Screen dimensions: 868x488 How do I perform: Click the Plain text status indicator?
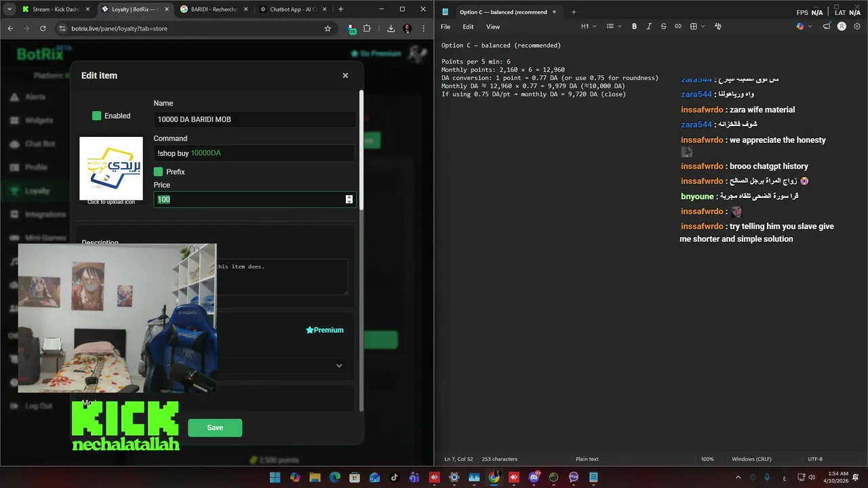pos(587,459)
